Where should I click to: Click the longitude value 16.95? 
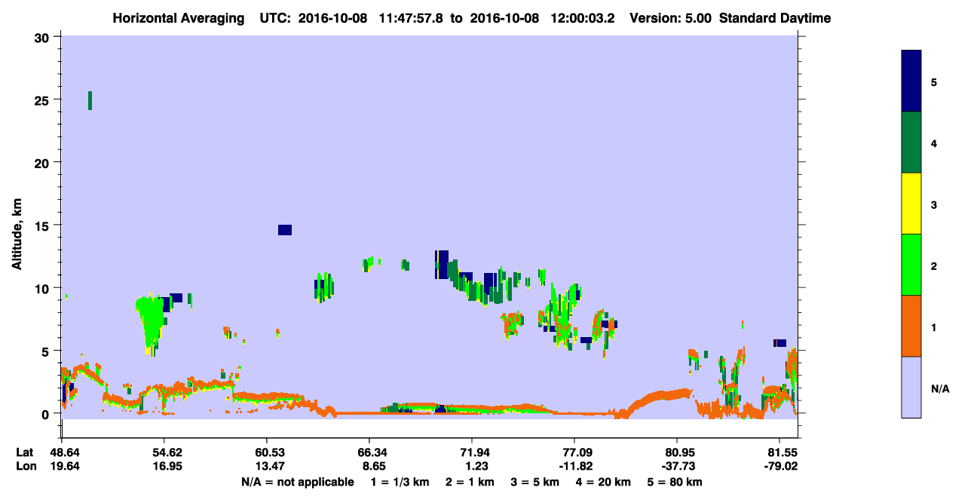click(x=165, y=467)
